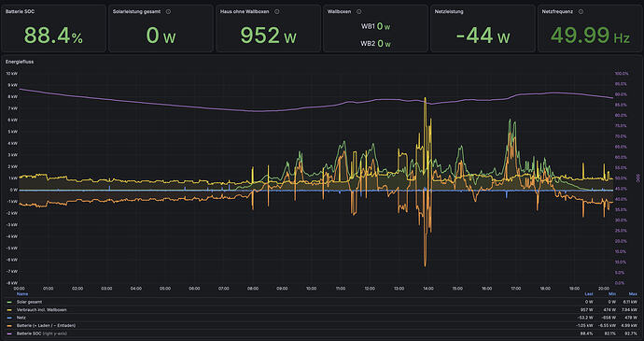Viewport: 644px width, 341px height.
Task: Open the Wallboxen panel title
Action: click(x=339, y=12)
